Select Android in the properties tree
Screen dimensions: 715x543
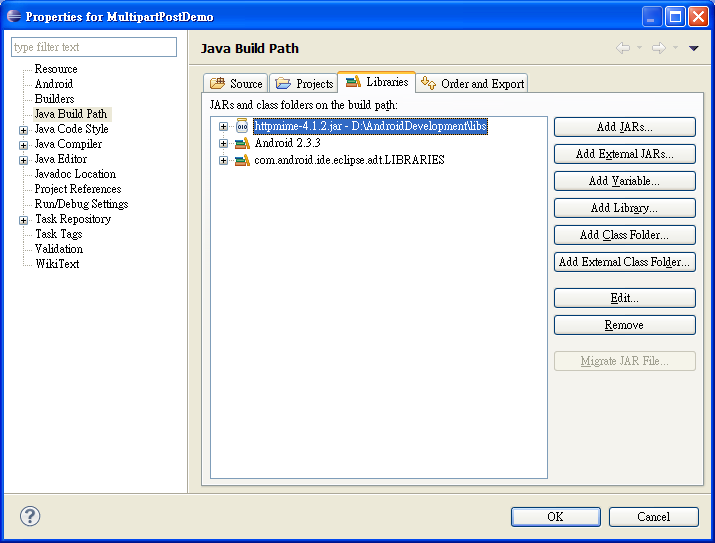(54, 84)
